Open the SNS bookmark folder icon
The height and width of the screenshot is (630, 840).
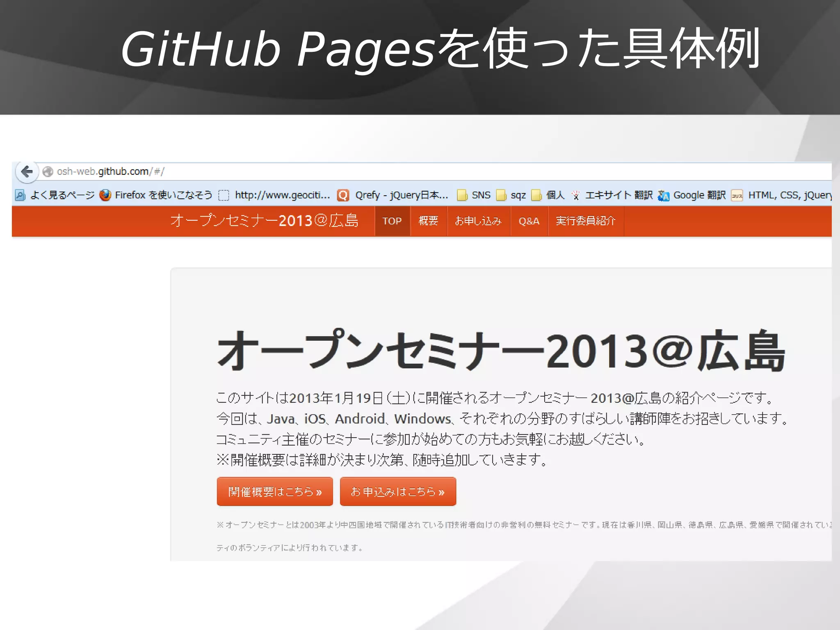point(462,195)
